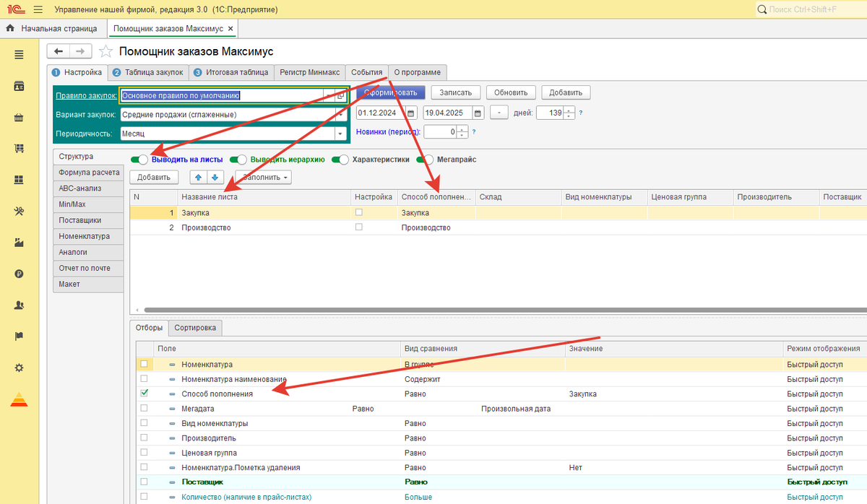This screenshot has height=504, width=867.
Task: Go forward with the right arrow button
Action: pyautogui.click(x=81, y=51)
